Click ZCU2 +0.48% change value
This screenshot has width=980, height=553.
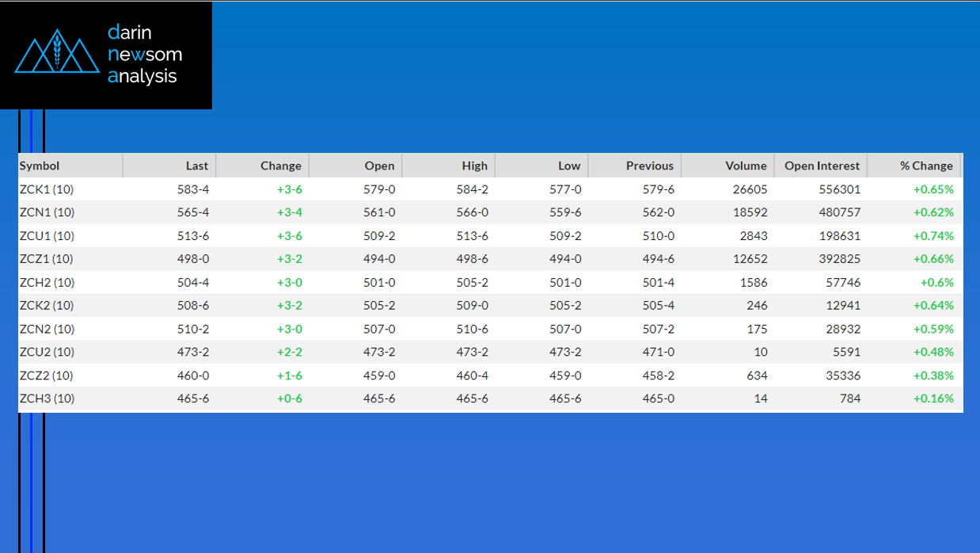point(933,353)
